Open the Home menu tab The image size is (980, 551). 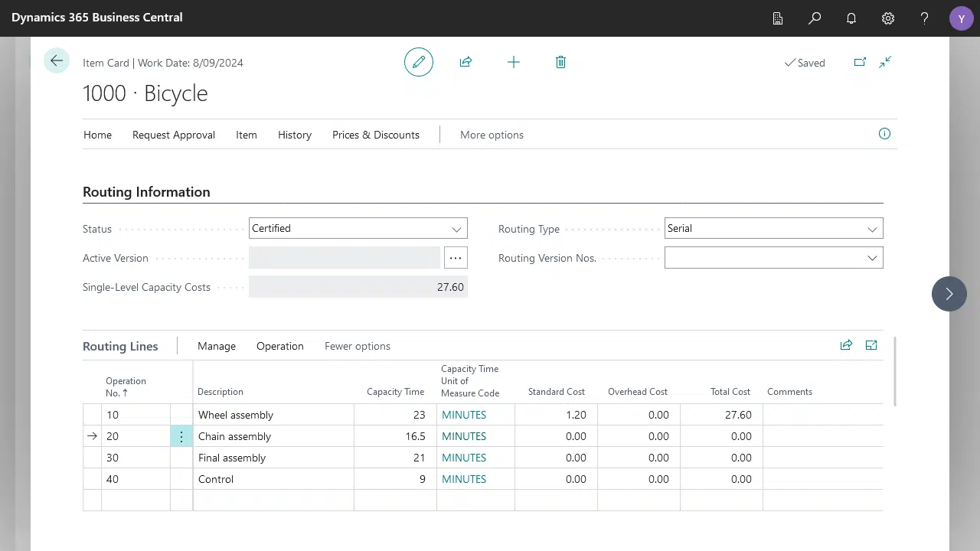(x=97, y=135)
